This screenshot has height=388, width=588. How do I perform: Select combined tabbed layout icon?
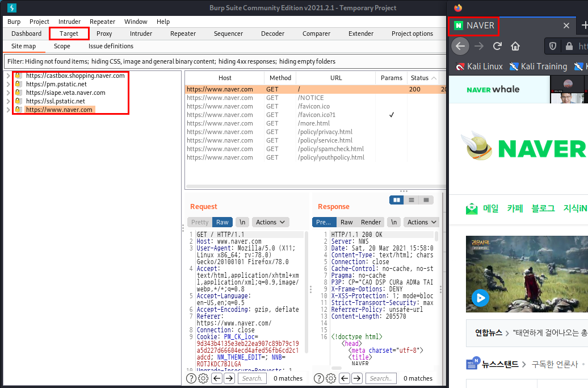tap(426, 200)
